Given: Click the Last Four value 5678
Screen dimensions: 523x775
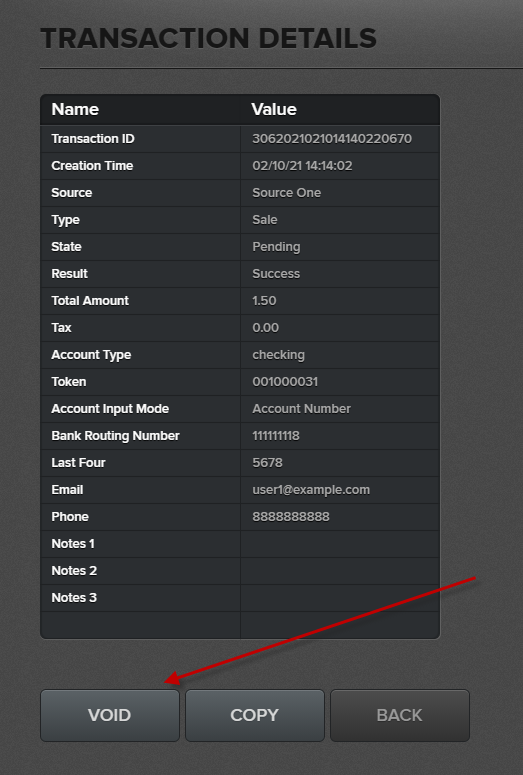Looking at the screenshot, I should (267, 463).
